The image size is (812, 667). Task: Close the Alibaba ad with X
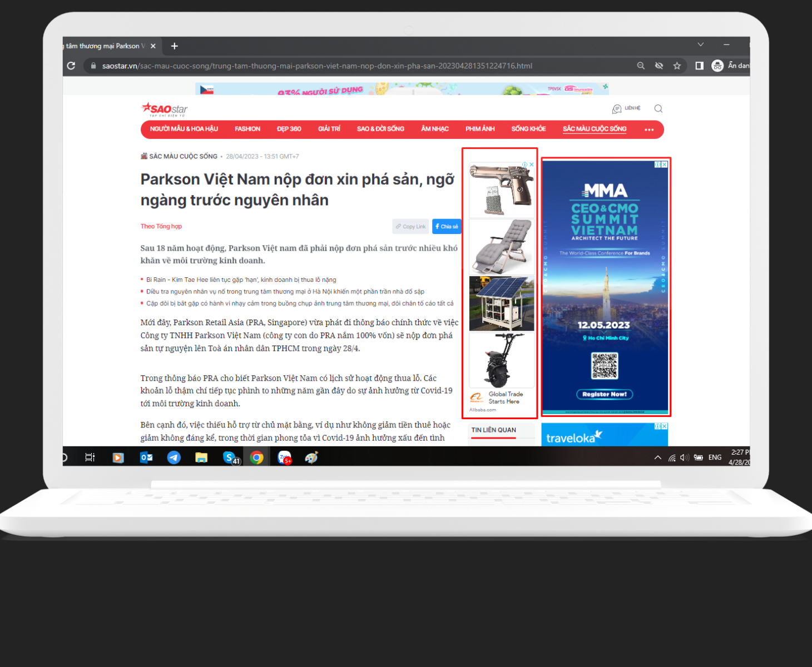[532, 165]
